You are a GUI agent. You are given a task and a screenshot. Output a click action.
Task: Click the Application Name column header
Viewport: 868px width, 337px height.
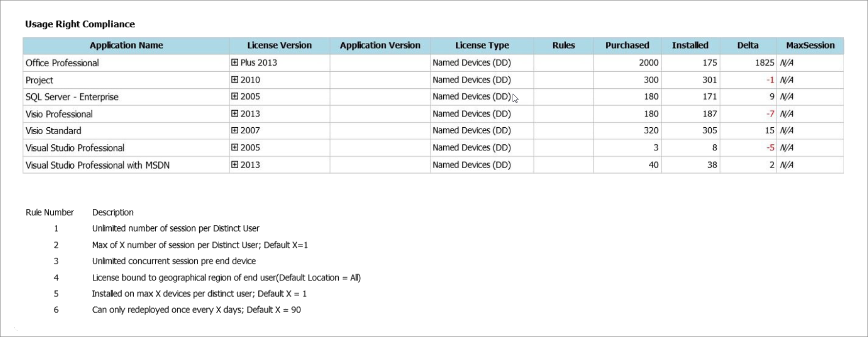tap(126, 45)
